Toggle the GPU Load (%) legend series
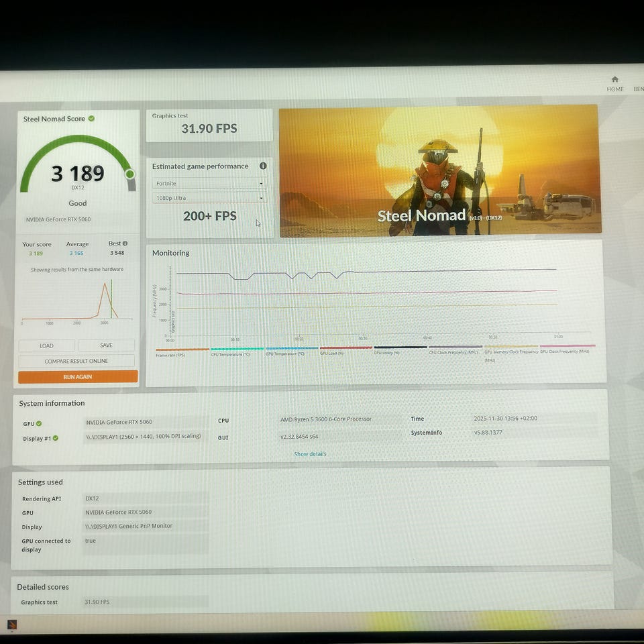The image size is (644, 644). (346, 350)
